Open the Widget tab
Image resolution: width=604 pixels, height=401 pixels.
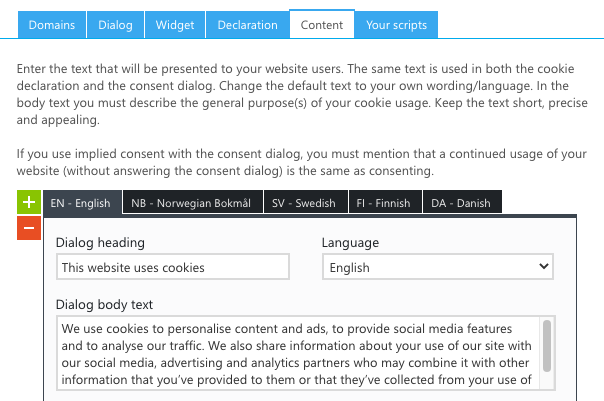click(x=175, y=25)
